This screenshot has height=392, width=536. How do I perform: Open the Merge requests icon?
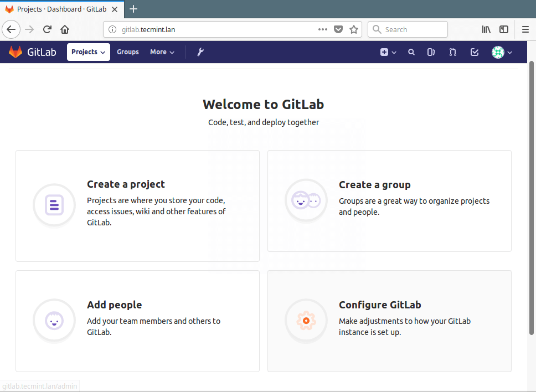coord(453,52)
